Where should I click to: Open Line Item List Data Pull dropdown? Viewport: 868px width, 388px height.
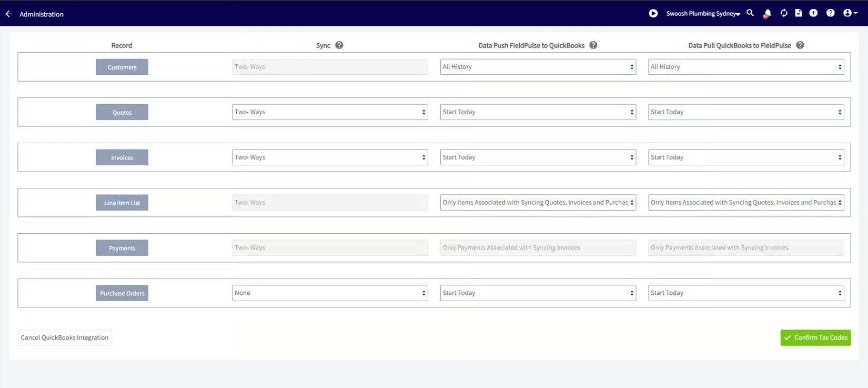[x=746, y=203]
